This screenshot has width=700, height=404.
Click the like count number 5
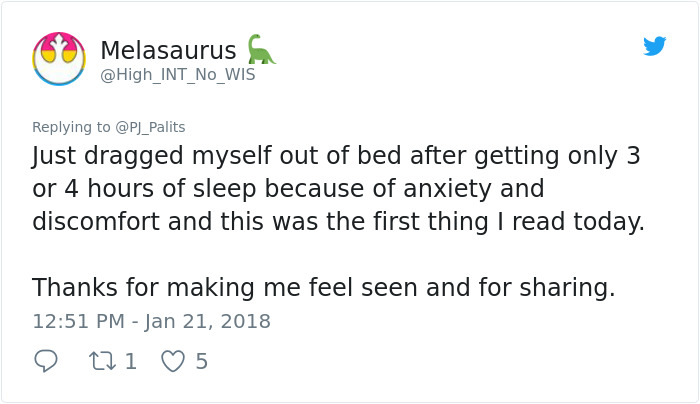pos(201,361)
